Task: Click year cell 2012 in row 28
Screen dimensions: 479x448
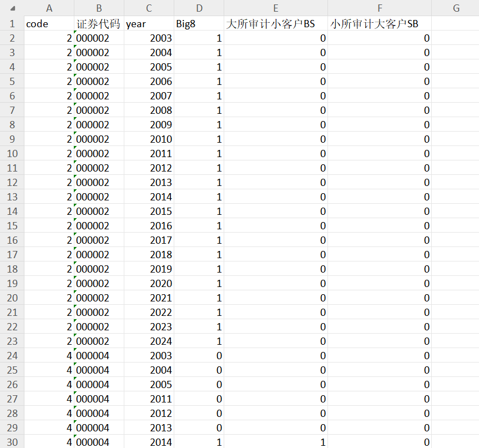Action: click(x=149, y=413)
